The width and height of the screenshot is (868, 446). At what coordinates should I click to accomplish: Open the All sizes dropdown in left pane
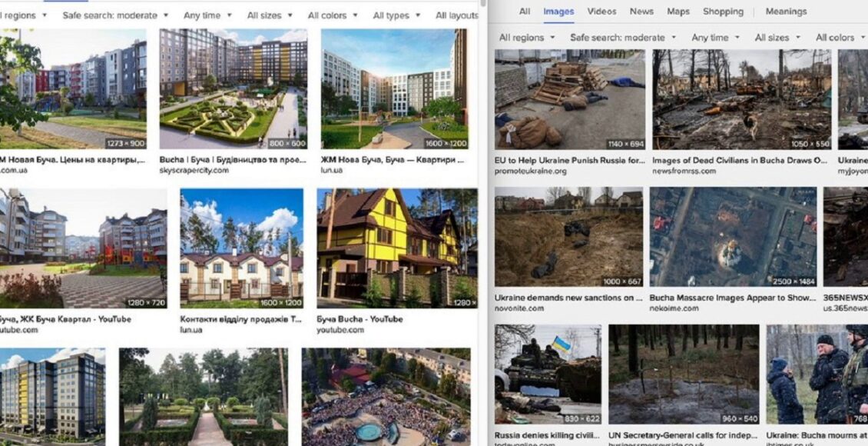pos(270,15)
